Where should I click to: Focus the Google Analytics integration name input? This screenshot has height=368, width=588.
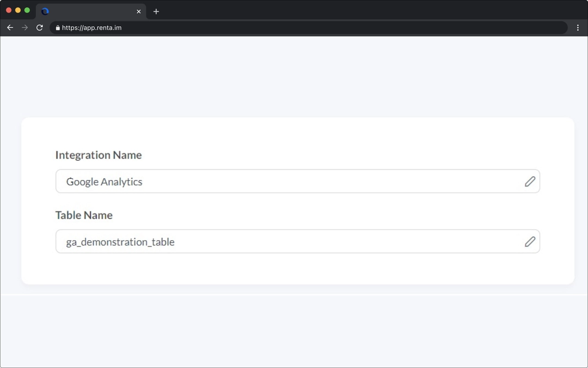[x=298, y=182]
